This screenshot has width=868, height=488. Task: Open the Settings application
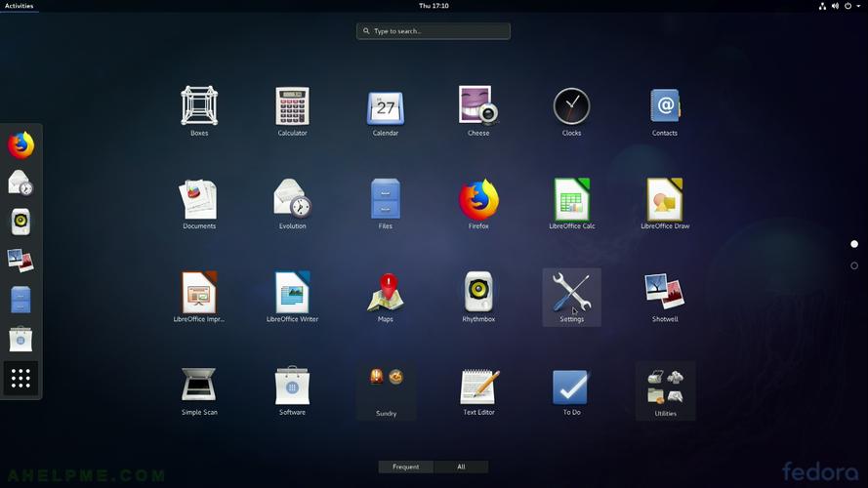571,297
